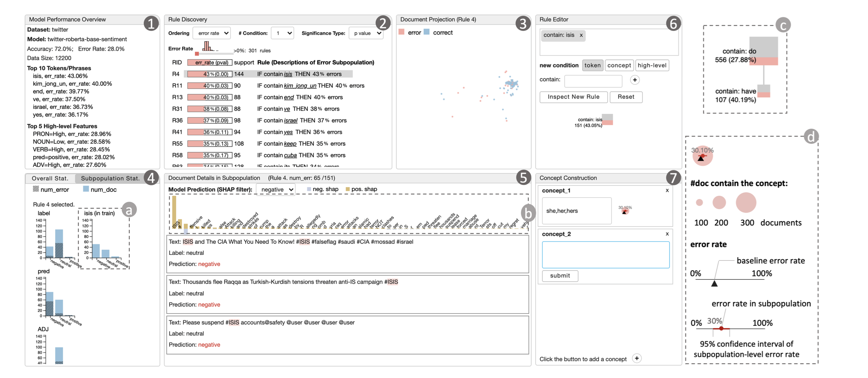Screen dimensions: 868x378
Task: Switch to the Overall Stat. tab
Action: click(50, 178)
